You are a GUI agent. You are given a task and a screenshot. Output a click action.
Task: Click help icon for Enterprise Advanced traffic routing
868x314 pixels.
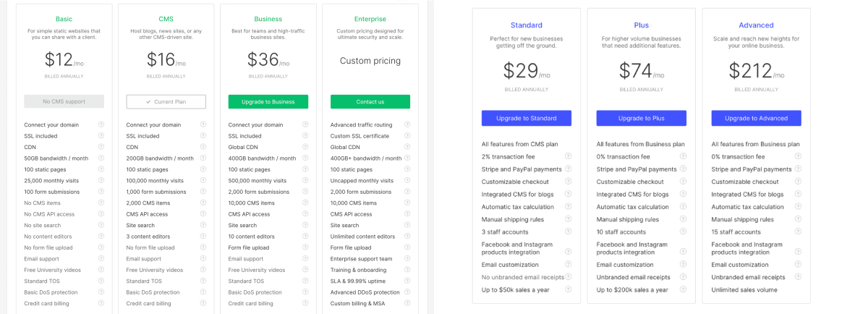pyautogui.click(x=407, y=124)
